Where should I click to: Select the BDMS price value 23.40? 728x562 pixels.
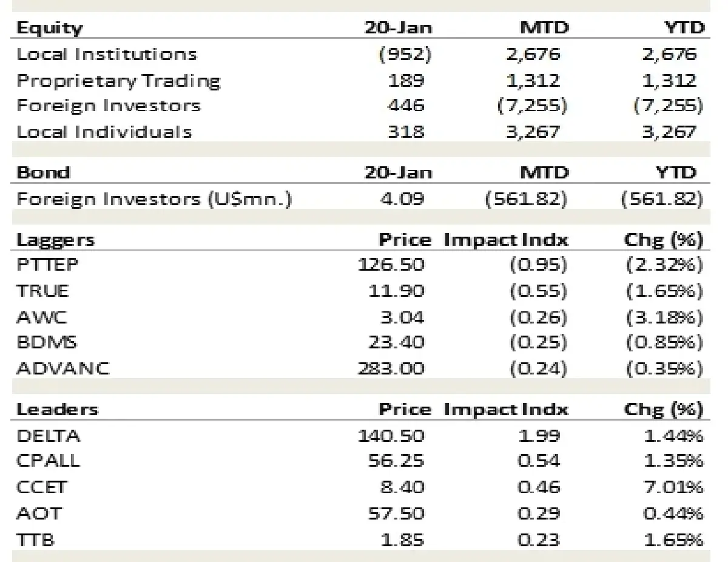point(397,342)
